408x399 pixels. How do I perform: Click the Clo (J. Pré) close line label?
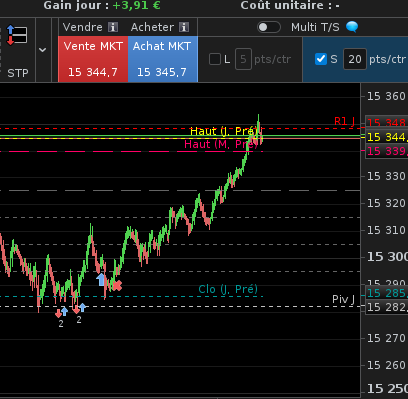pos(228,289)
